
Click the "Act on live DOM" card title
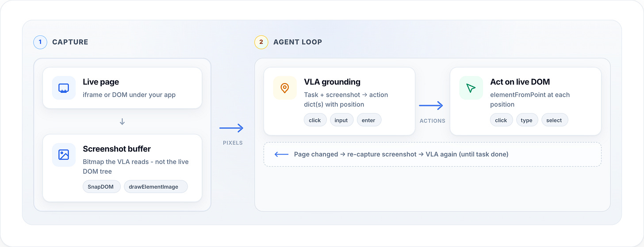click(x=520, y=82)
